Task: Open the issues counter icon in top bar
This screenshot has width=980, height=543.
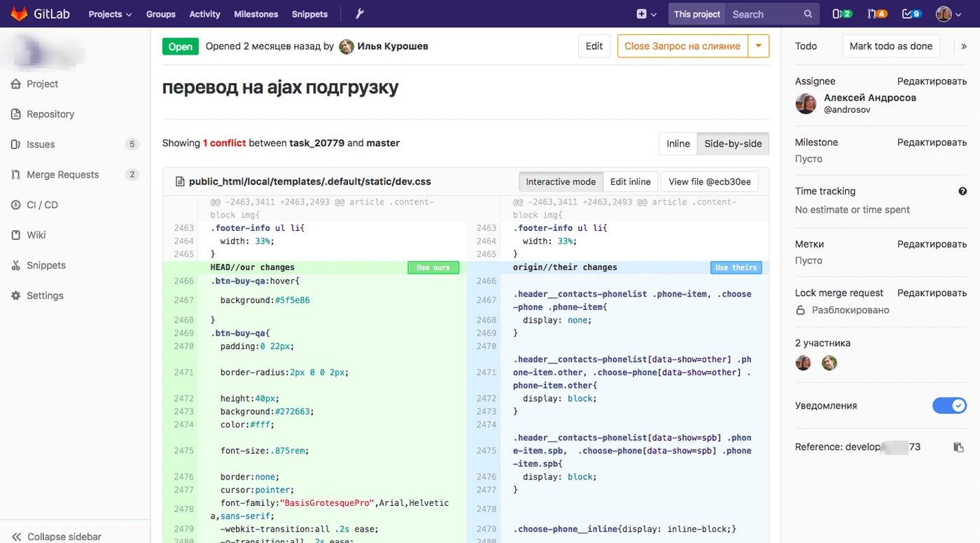Action: pos(842,14)
